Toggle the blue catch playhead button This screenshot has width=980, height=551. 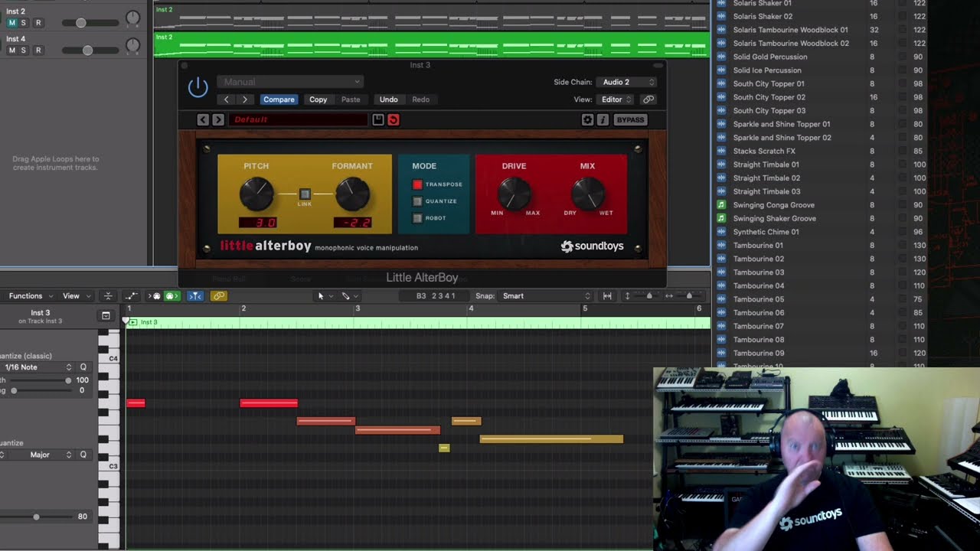tap(195, 296)
